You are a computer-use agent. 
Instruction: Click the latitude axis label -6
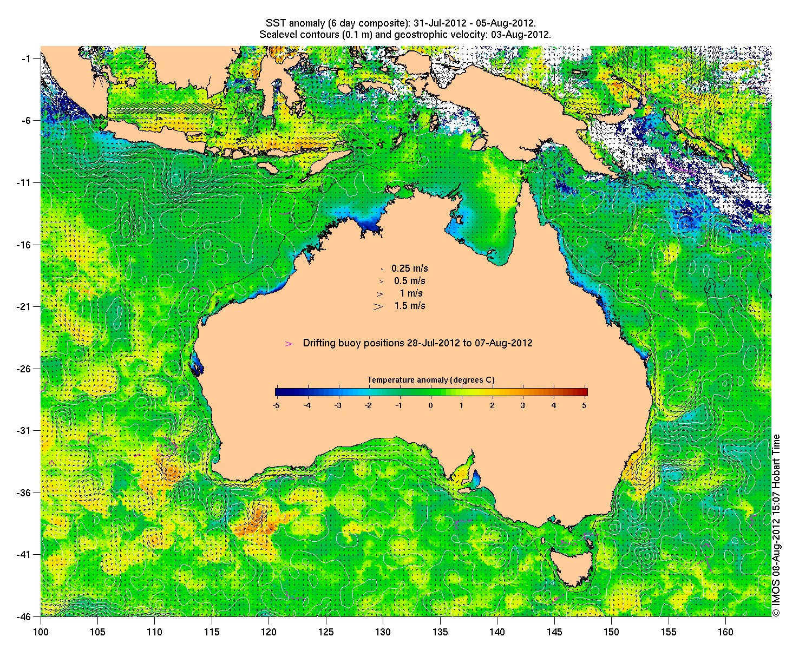click(x=27, y=121)
